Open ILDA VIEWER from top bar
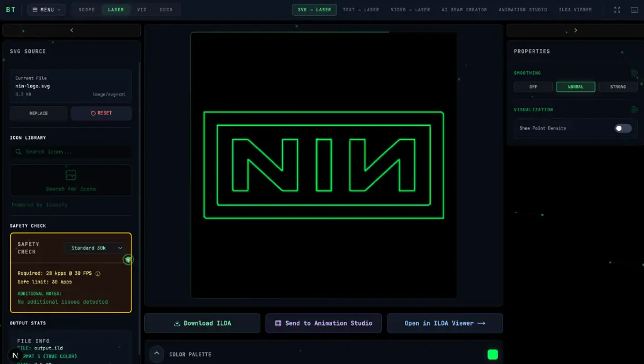This screenshot has height=364, width=644. [575, 9]
